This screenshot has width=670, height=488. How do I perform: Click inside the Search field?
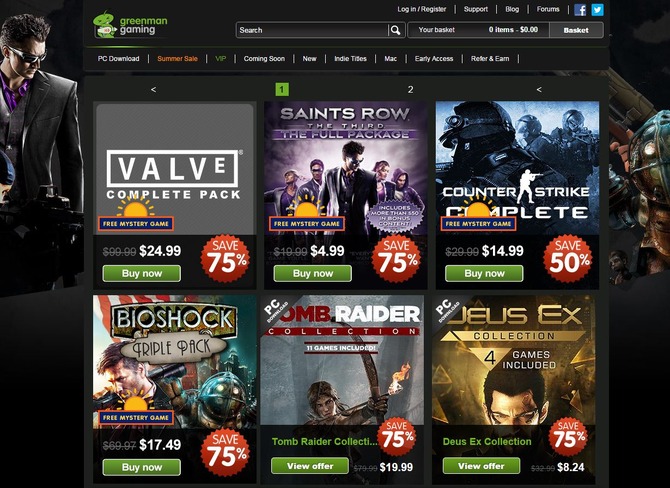point(312,30)
